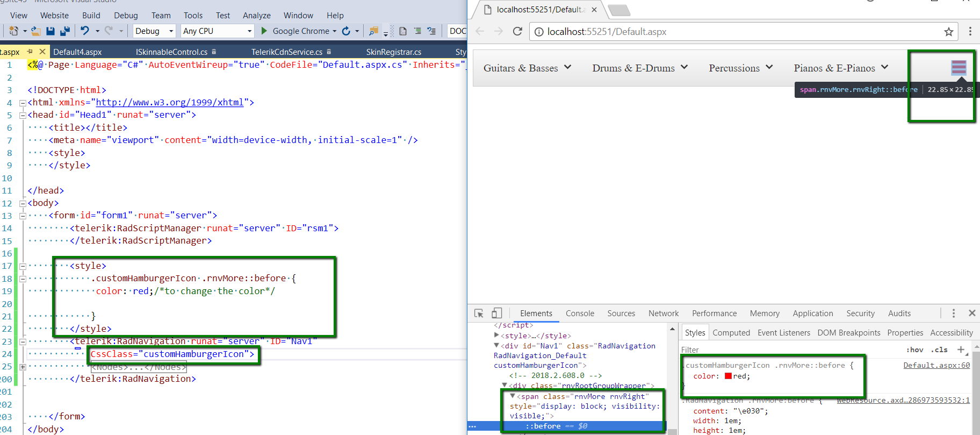Viewport: 980px width, 435px height.
Task: Pin the active .aspx document tab
Action: click(x=30, y=52)
